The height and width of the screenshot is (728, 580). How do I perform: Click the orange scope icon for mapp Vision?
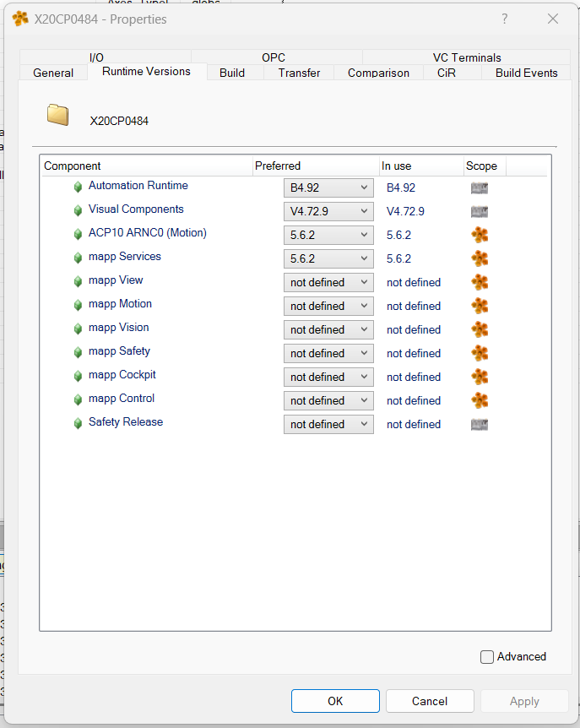(x=480, y=329)
